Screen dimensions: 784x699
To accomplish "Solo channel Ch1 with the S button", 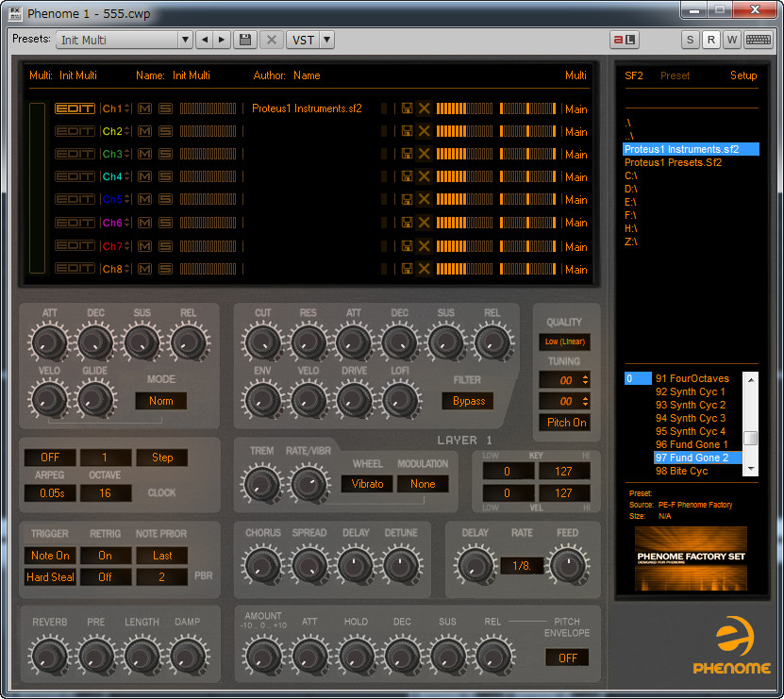I will [x=165, y=108].
